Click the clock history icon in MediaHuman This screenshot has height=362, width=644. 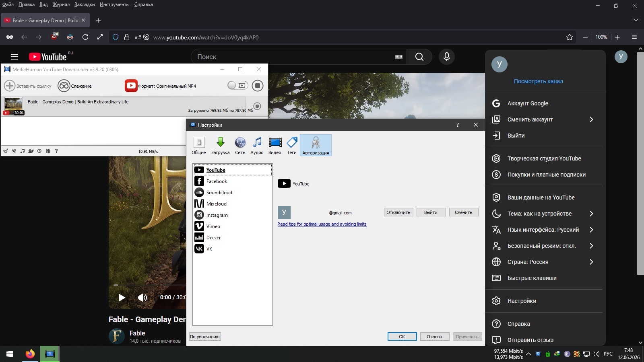pos(39,151)
